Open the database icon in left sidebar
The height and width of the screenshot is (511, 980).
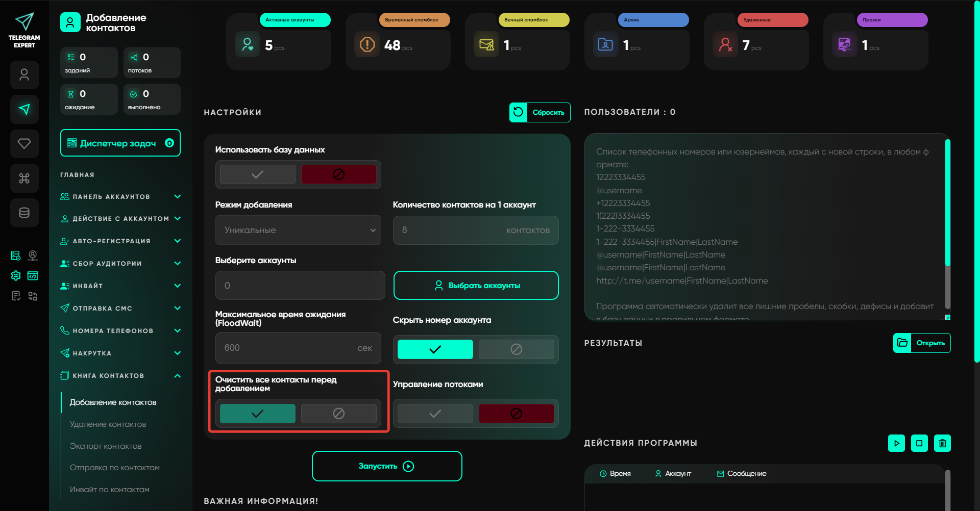(24, 213)
